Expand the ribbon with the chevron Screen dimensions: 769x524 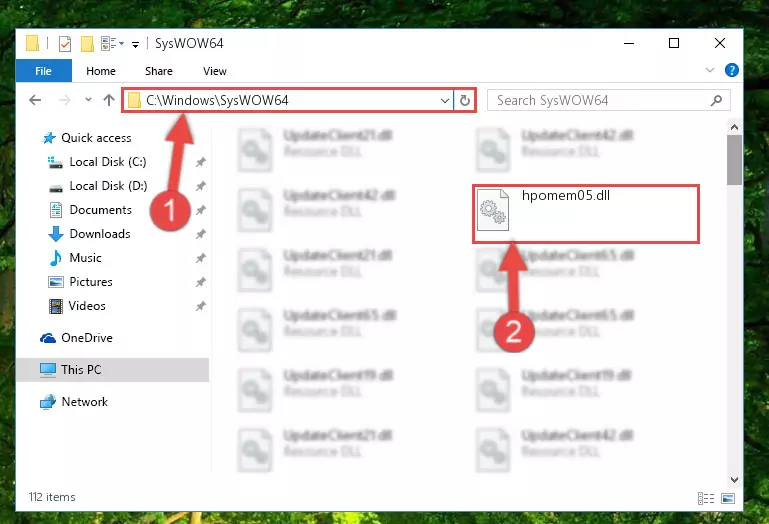pos(710,70)
